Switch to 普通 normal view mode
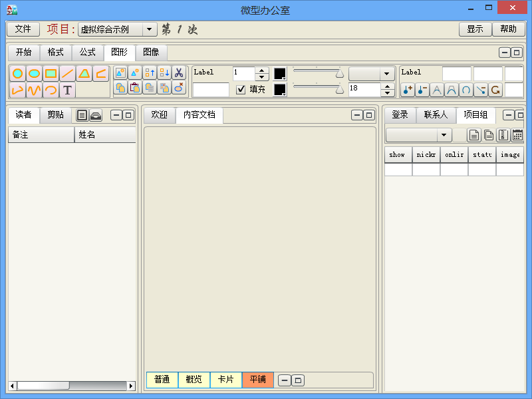This screenshot has width=532, height=399. tap(162, 379)
